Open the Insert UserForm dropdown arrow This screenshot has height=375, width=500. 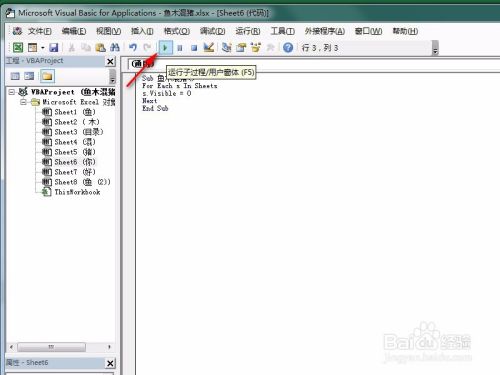click(42, 48)
